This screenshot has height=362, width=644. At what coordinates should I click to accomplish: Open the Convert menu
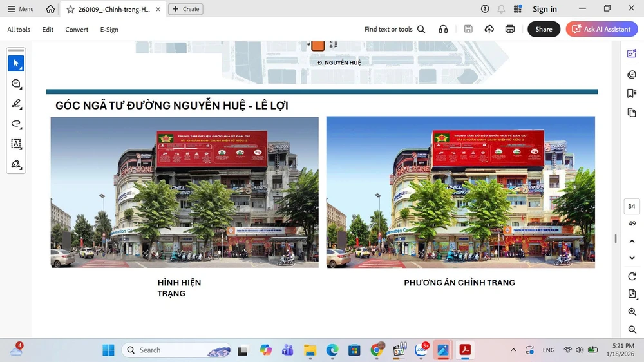pyautogui.click(x=77, y=30)
